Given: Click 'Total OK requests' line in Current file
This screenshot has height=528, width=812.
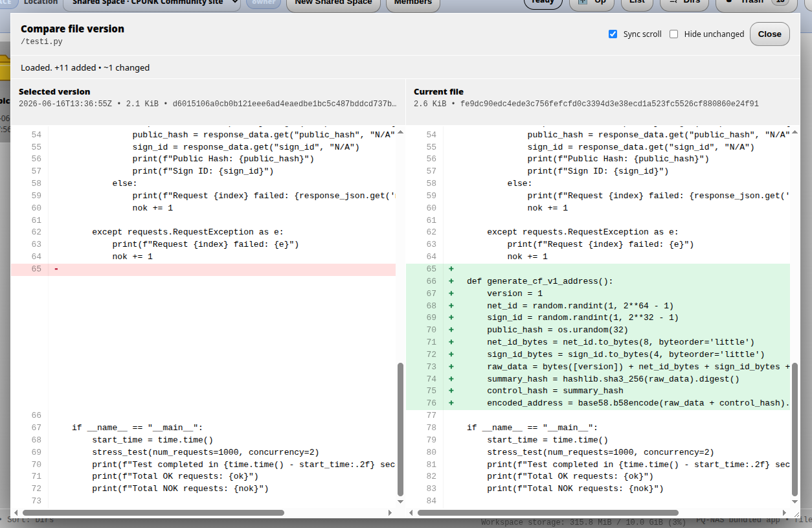Looking at the screenshot, I should (570, 476).
